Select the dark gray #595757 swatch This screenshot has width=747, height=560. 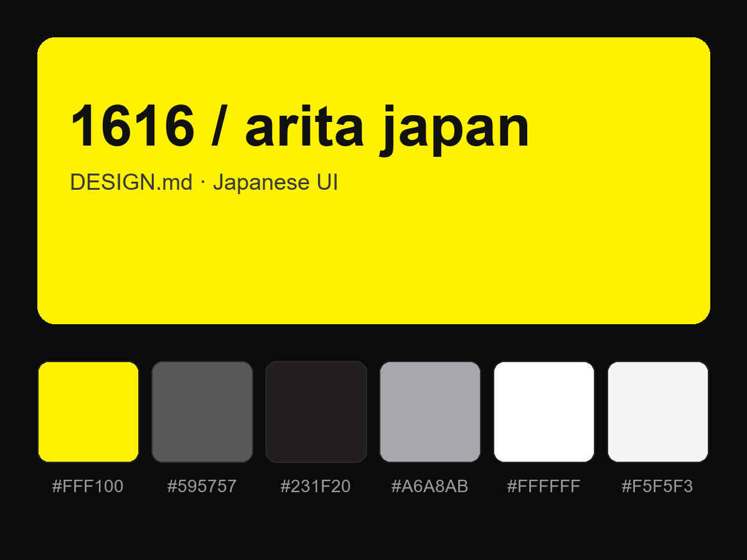coord(202,412)
